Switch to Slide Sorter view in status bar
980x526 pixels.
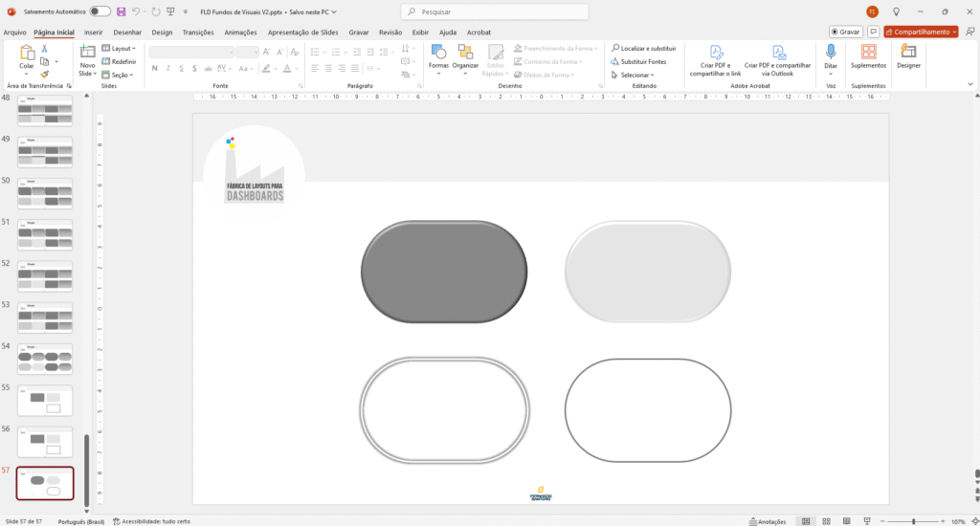tap(826, 521)
